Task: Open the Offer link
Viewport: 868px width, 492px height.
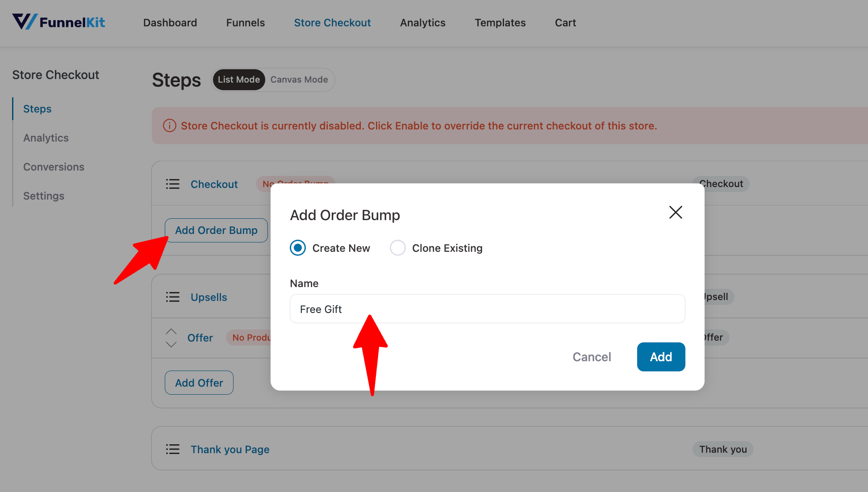Action: (200, 338)
